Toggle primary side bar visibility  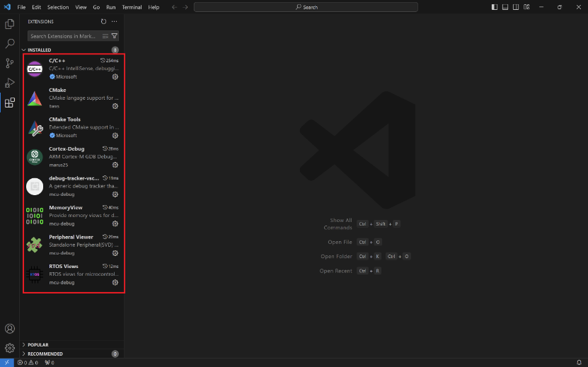[x=495, y=7]
